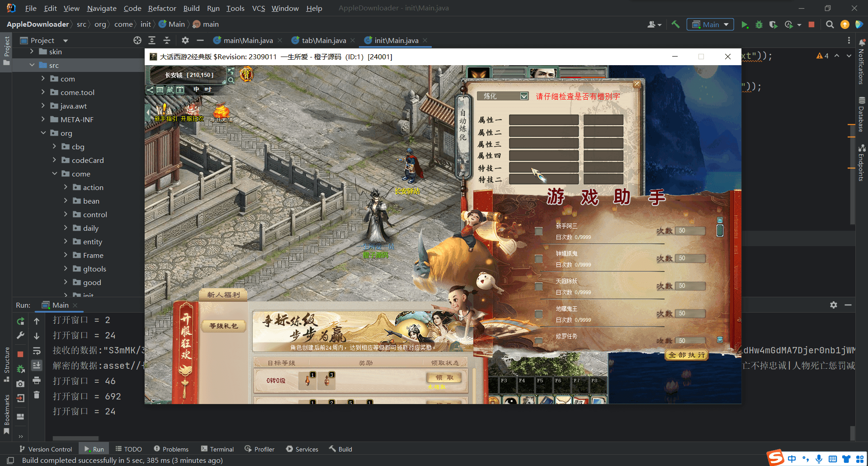Click the 领取 reward button
This screenshot has width=868, height=466.
point(444,377)
